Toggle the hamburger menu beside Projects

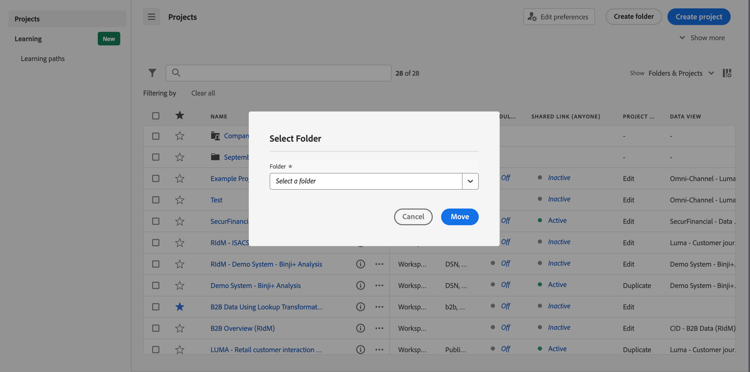click(x=152, y=17)
